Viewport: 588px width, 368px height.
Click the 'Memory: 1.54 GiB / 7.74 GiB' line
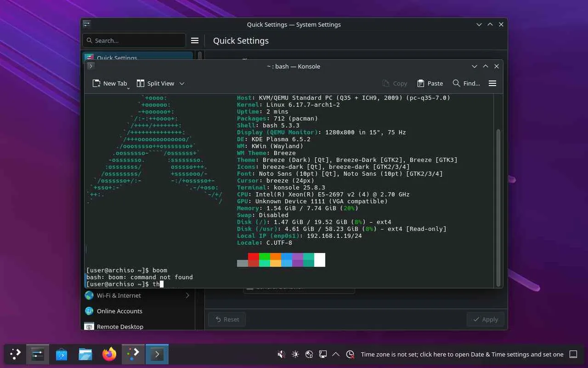(x=298, y=208)
